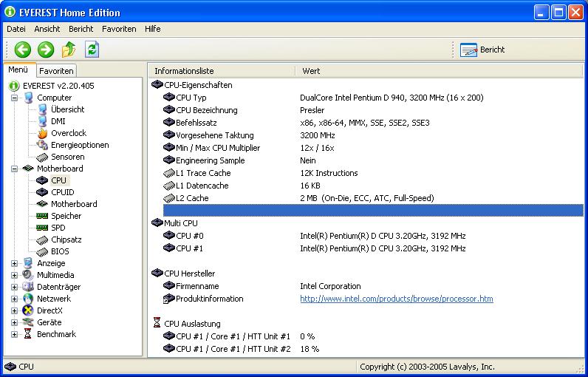The width and height of the screenshot is (588, 377).
Task: Click the Produktinformation link icon
Action: point(169,299)
